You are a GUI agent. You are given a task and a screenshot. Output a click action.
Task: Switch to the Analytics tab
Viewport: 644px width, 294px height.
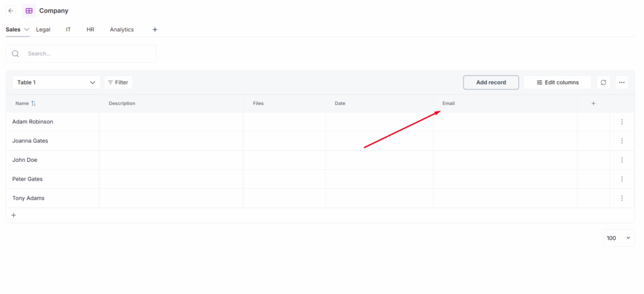point(121,30)
